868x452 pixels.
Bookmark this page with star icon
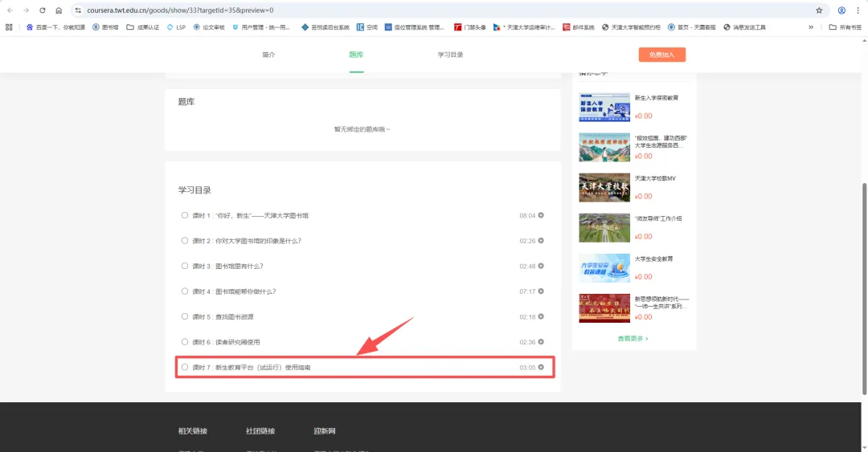click(819, 10)
